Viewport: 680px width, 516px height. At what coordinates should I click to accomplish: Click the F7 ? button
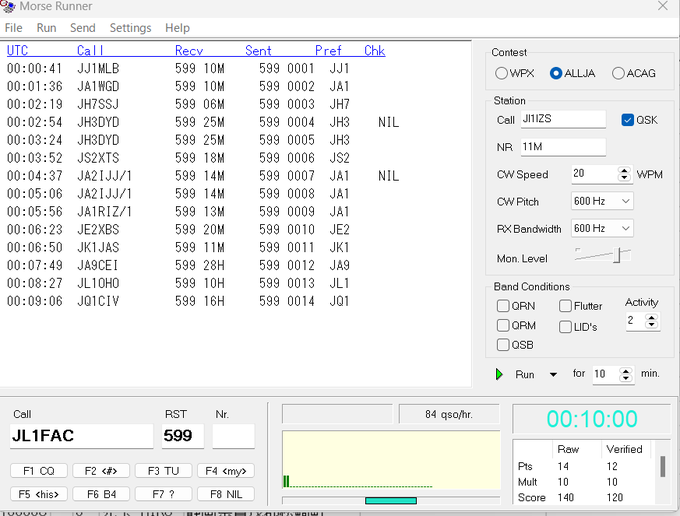(x=163, y=494)
